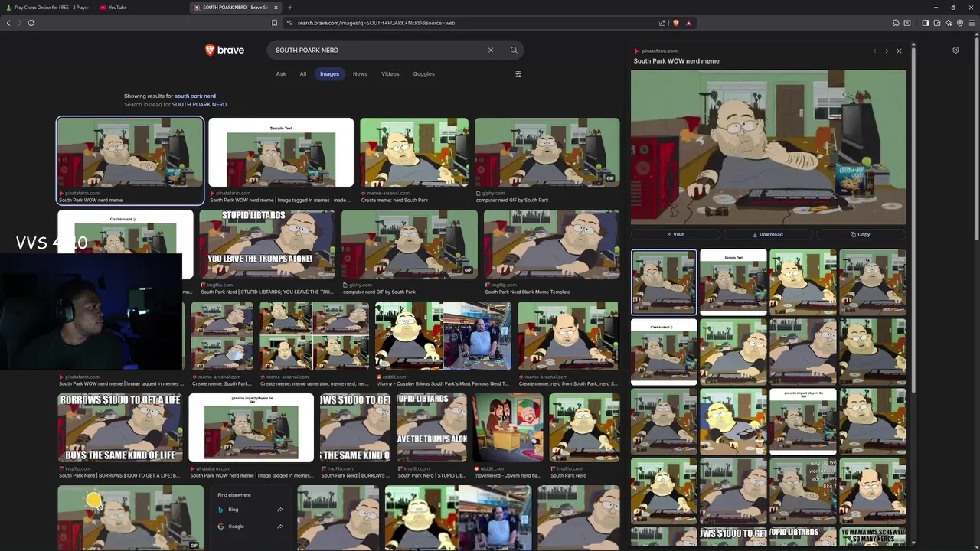Open the STUPID LIBTARDS meme thumbnail
The height and width of the screenshot is (551, 980).
pos(267,245)
